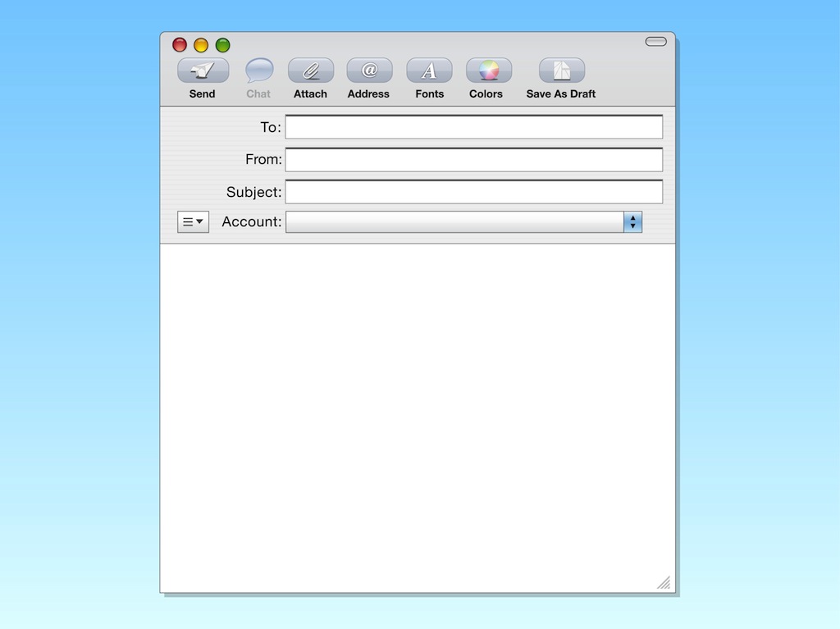Click in the empty message body area

pyautogui.click(x=418, y=410)
